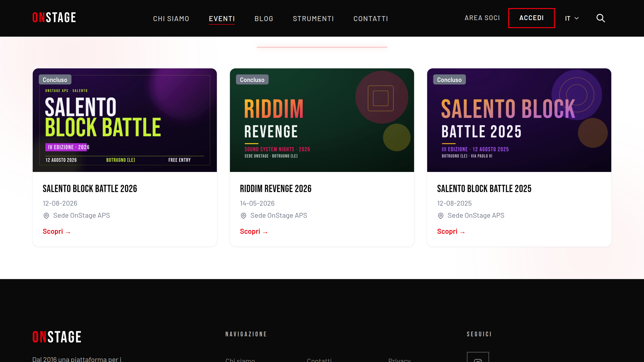Open Salento Block Battle 2025 poster thumbnail

point(519,120)
